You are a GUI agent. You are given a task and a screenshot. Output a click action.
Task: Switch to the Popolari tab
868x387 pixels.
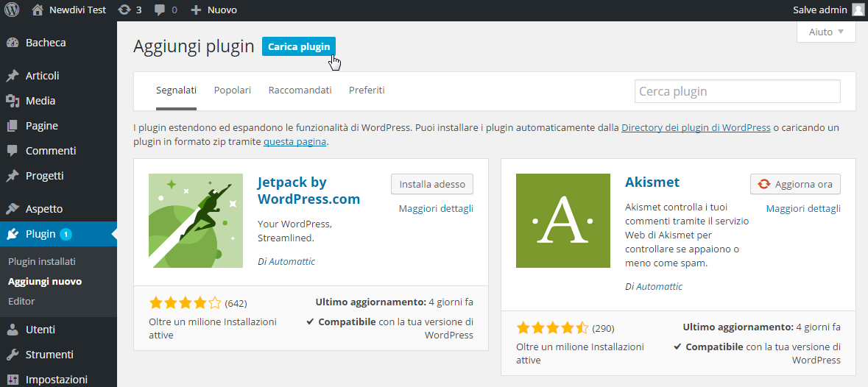click(233, 90)
